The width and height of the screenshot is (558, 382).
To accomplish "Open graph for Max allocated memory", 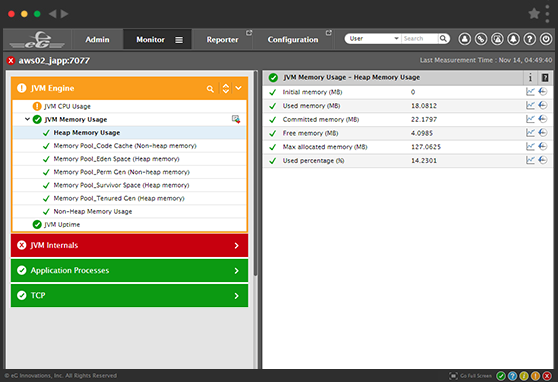I will 530,147.
